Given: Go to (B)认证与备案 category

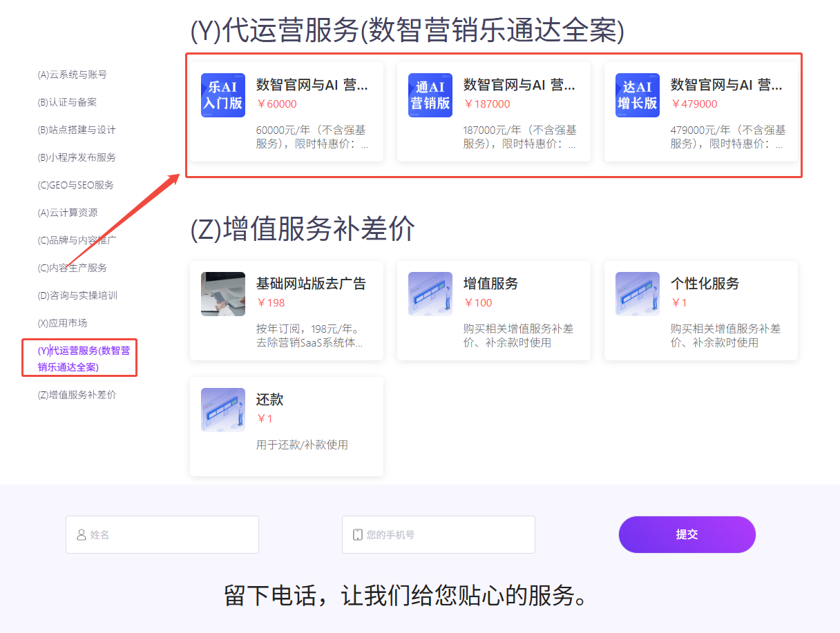Looking at the screenshot, I should coord(67,102).
